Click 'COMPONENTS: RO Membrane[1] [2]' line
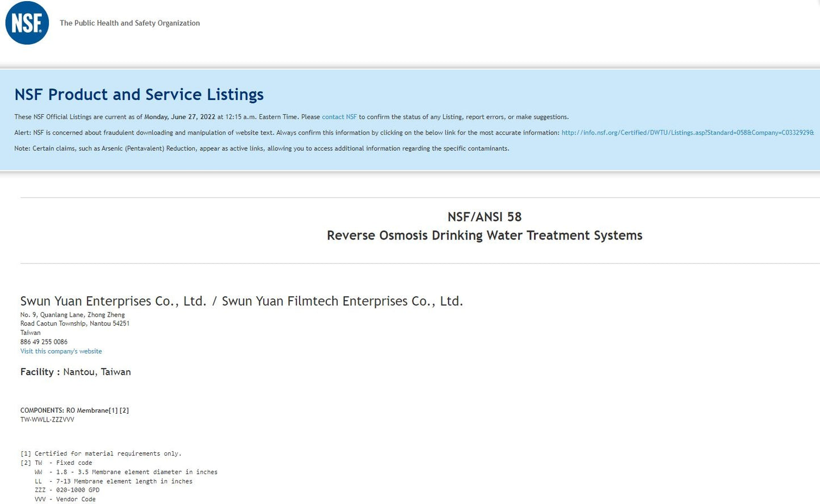The width and height of the screenshot is (820, 504). tap(74, 410)
